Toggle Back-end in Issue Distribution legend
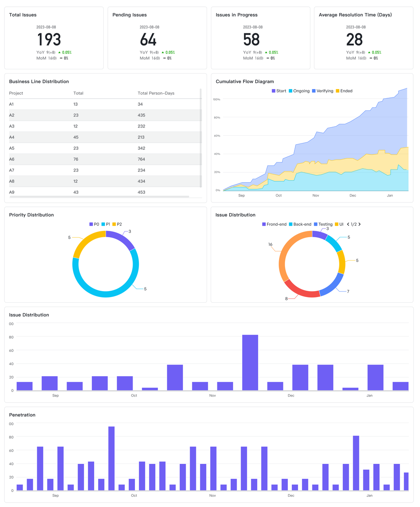 pyautogui.click(x=300, y=224)
